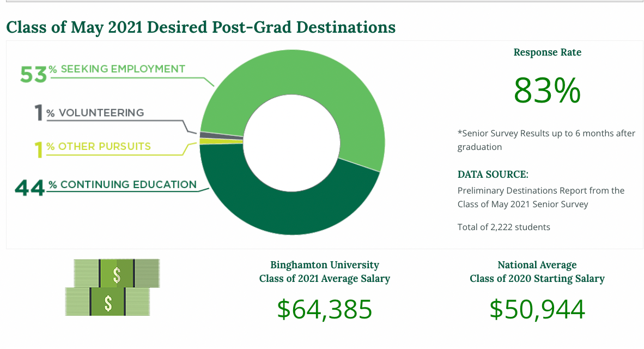
Task: Click the 'National Average Class of 2020' heading
Action: click(x=537, y=272)
